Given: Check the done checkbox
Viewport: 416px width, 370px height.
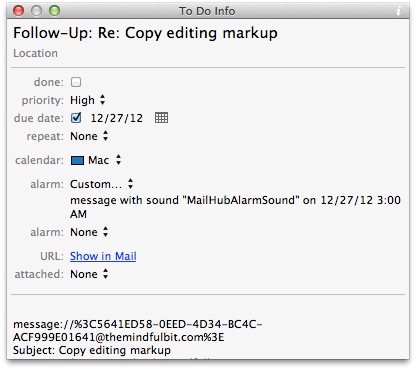Looking at the screenshot, I should coord(76,82).
